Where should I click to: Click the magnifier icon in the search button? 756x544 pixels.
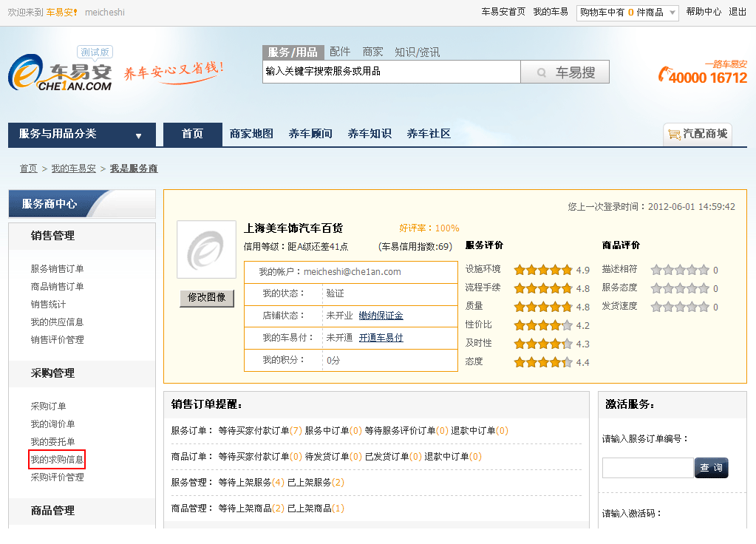[x=542, y=72]
